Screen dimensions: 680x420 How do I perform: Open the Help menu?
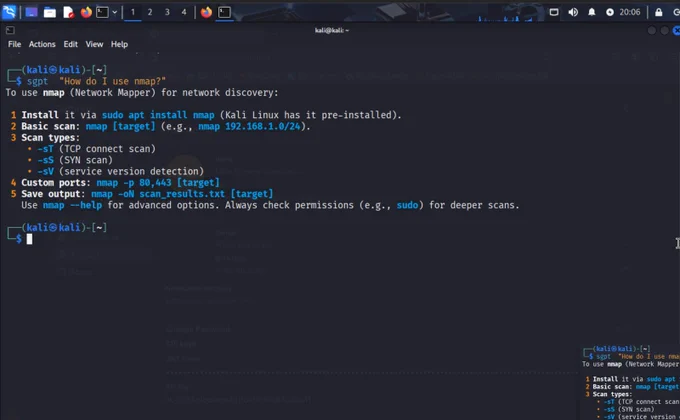pos(119,44)
